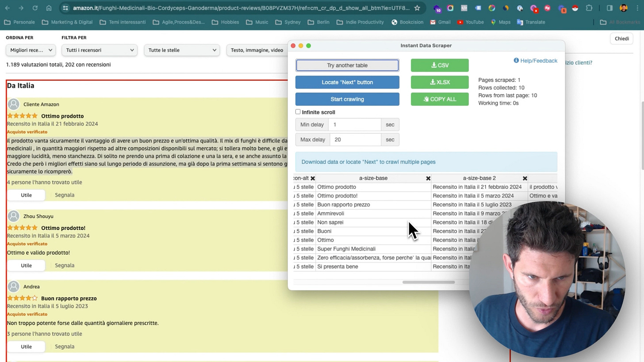
Task: Open the Berlin bookmarks folder
Action: point(318,22)
